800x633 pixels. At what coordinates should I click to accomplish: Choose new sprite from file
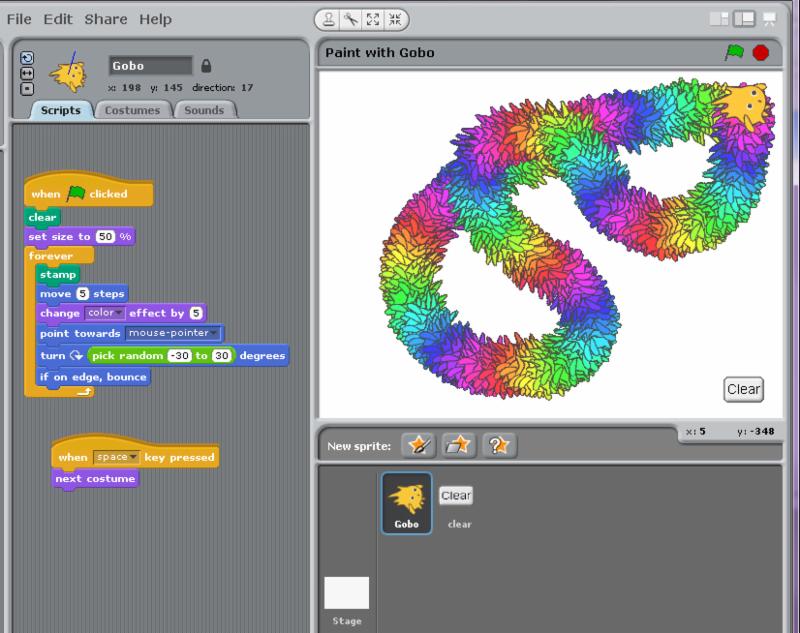[x=459, y=445]
